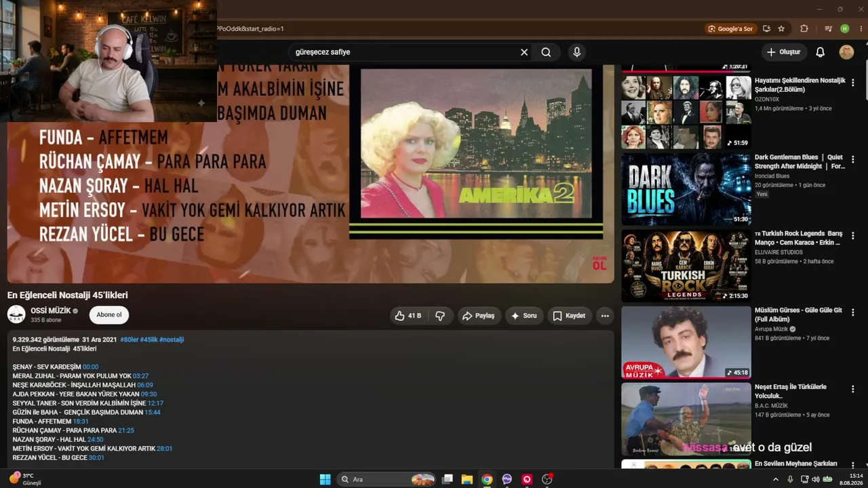Click the #45lik hashtag
This screenshot has width=868, height=488.
(x=149, y=340)
